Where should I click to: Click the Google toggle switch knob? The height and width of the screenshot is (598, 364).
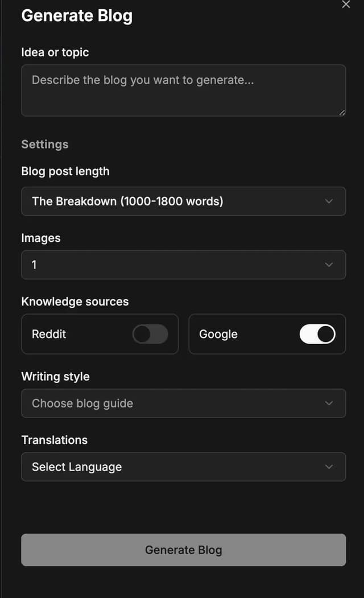(x=324, y=334)
